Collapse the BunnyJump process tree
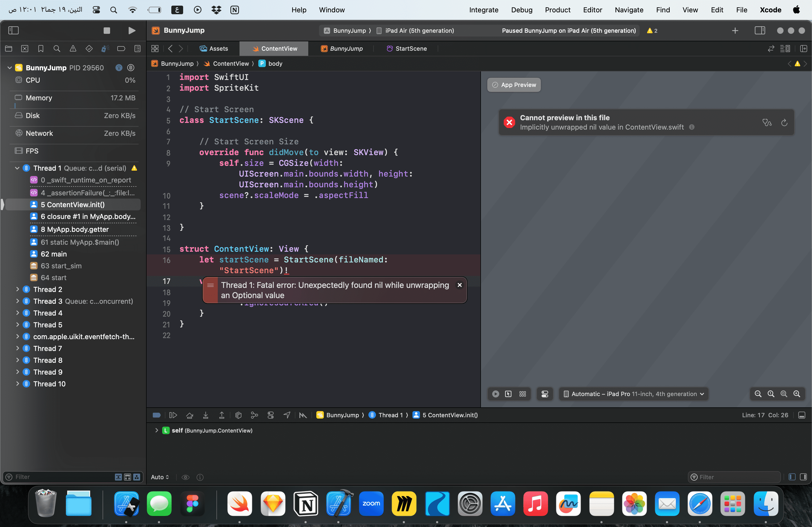 [10, 68]
